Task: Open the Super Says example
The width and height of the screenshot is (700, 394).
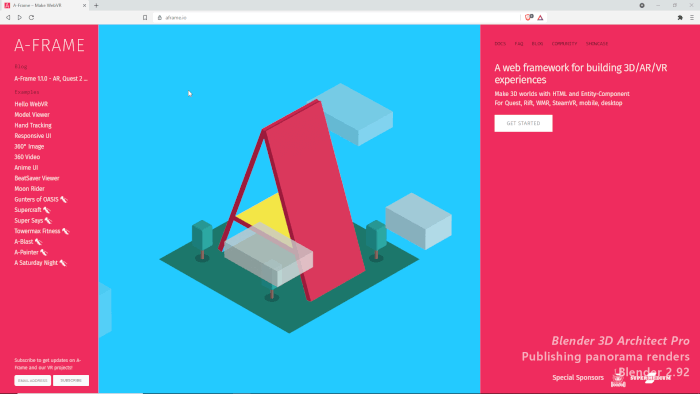Action: pyautogui.click(x=33, y=220)
